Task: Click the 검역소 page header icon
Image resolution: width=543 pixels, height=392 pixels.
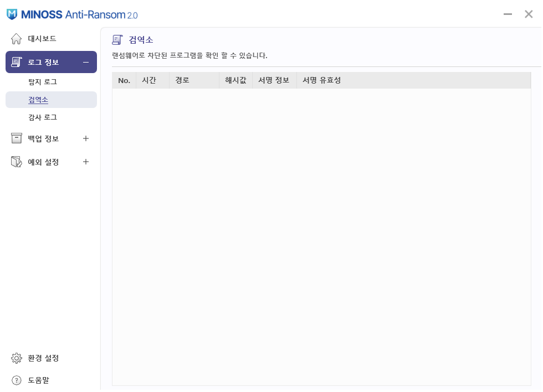Action: (x=117, y=40)
